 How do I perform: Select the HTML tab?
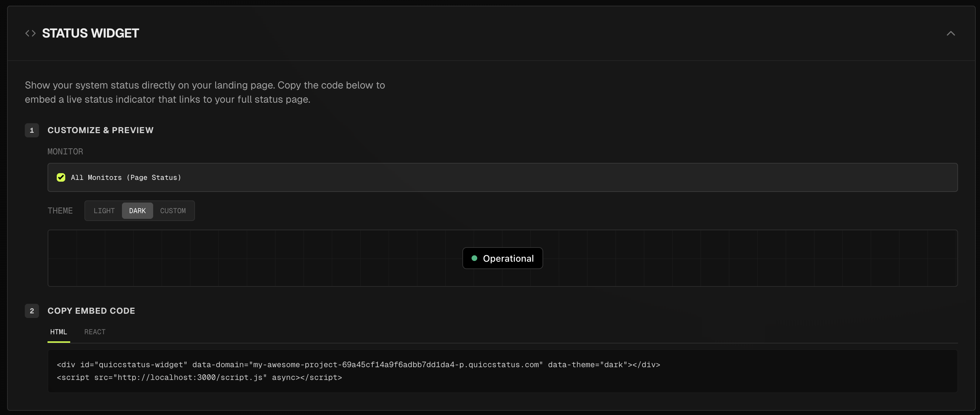point(59,332)
